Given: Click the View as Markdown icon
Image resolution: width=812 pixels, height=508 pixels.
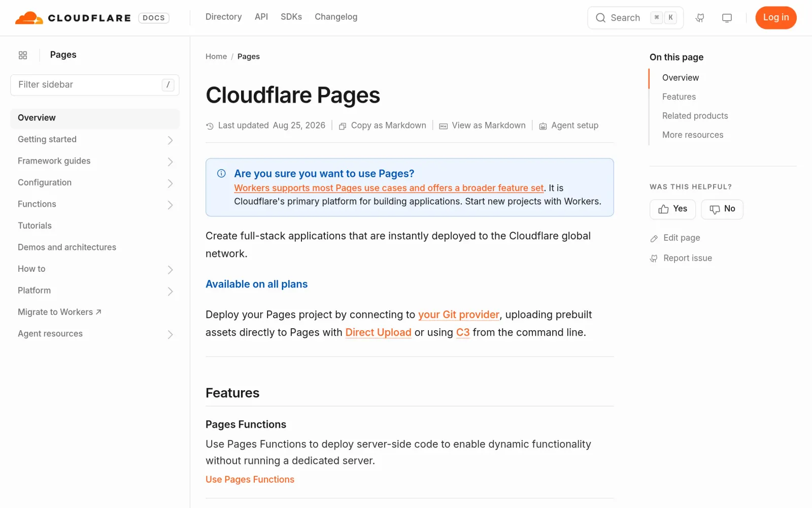Looking at the screenshot, I should (x=443, y=126).
